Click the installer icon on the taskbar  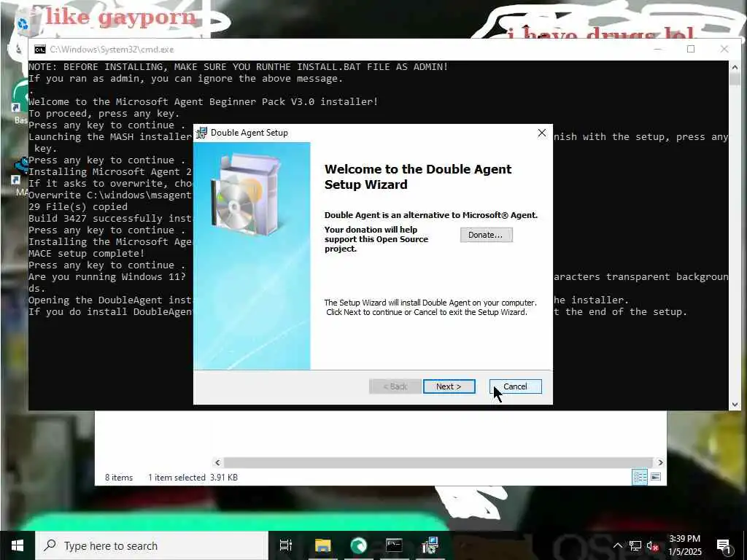(x=430, y=545)
